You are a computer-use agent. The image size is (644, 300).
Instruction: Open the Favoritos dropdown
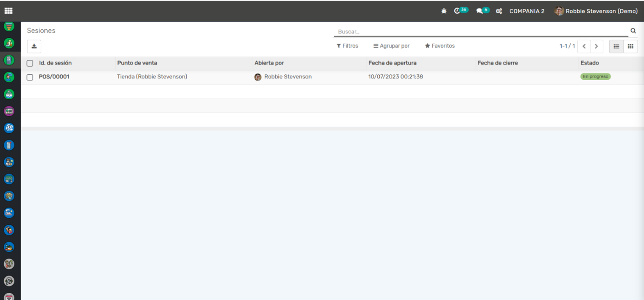pos(440,46)
